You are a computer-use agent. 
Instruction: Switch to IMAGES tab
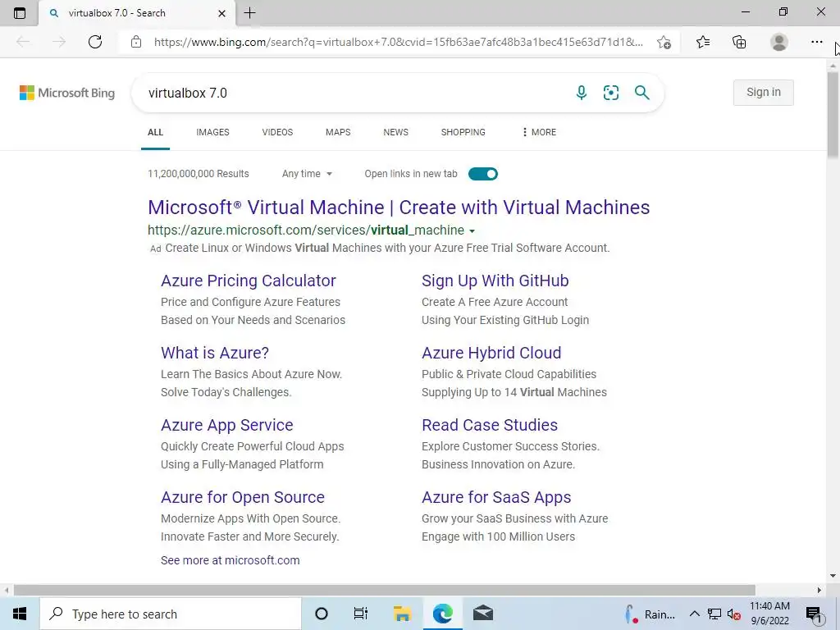[212, 132]
